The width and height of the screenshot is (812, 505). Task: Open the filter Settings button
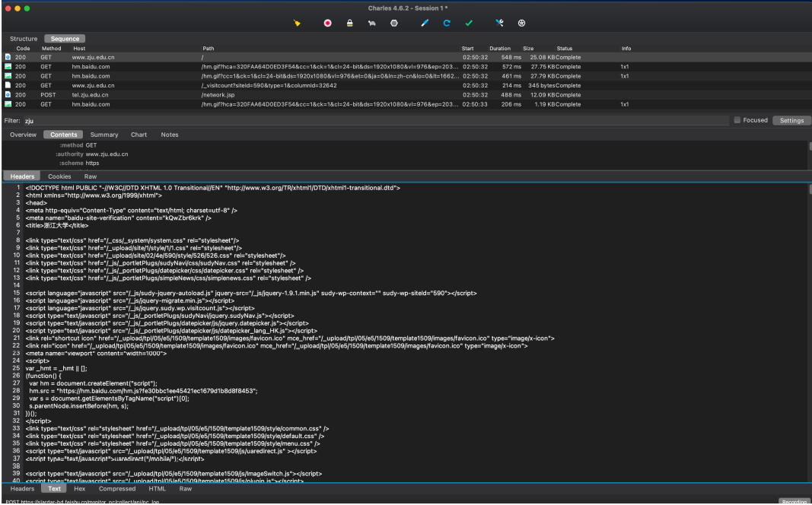click(791, 120)
